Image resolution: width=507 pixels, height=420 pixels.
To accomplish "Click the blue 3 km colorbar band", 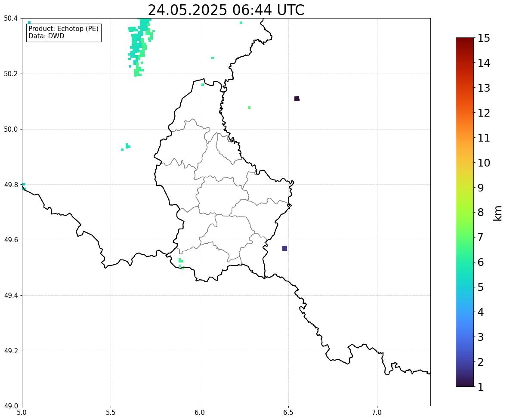I will tap(465, 337).
